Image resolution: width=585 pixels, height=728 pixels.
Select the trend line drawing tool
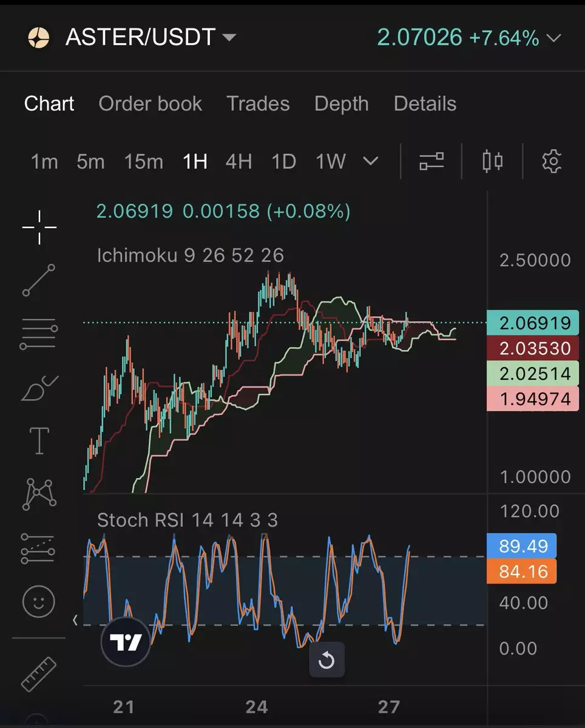pyautogui.click(x=39, y=280)
